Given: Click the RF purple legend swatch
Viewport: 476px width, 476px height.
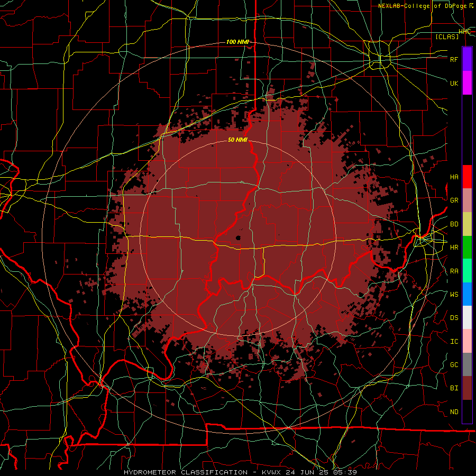Looking at the screenshot, I should (467, 59).
